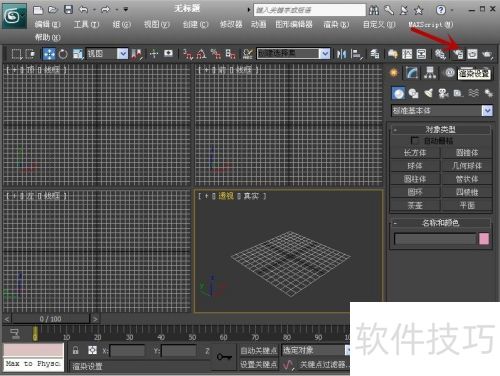Open the undo history dropdown arrow
Viewport: 500px width, 376px height.
pos(94,10)
